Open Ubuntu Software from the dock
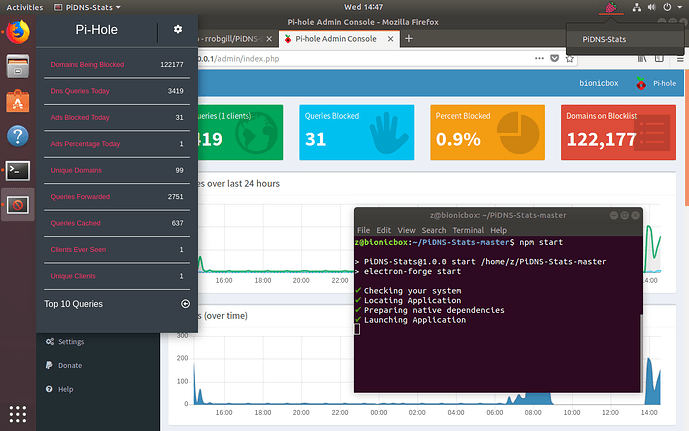The image size is (689, 431). (17, 101)
